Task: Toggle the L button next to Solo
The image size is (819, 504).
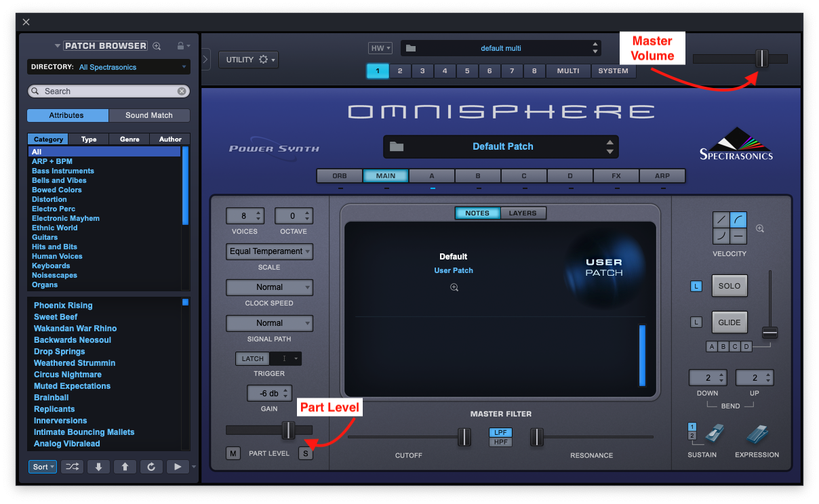Action: pyautogui.click(x=696, y=287)
